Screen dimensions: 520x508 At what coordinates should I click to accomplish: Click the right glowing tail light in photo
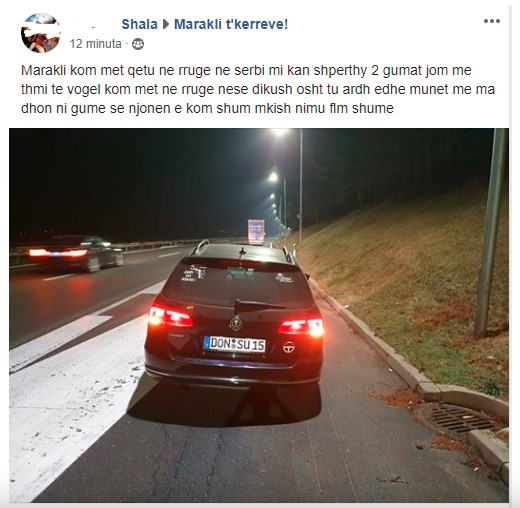(x=301, y=326)
